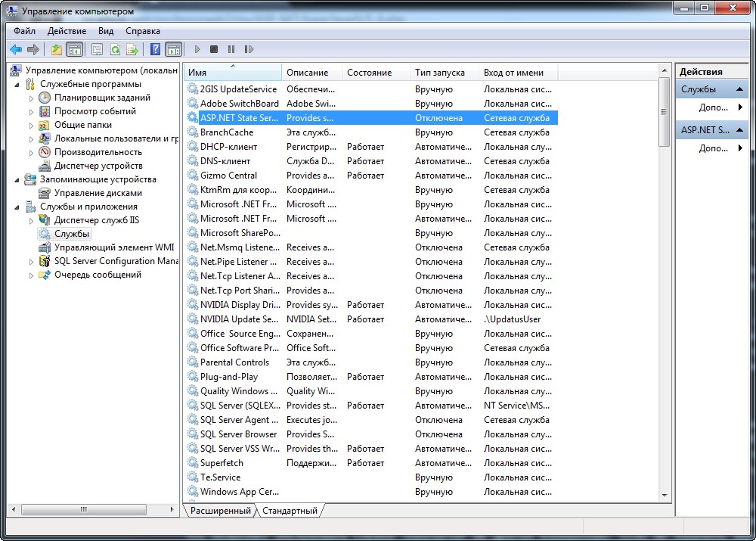Viewport: 756px width, 541px height.
Task: Toggle the Show/Hide action pane button
Action: coord(173,49)
